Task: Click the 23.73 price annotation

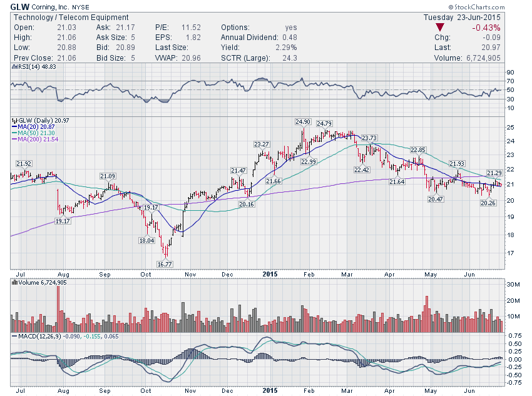Action: (x=369, y=138)
